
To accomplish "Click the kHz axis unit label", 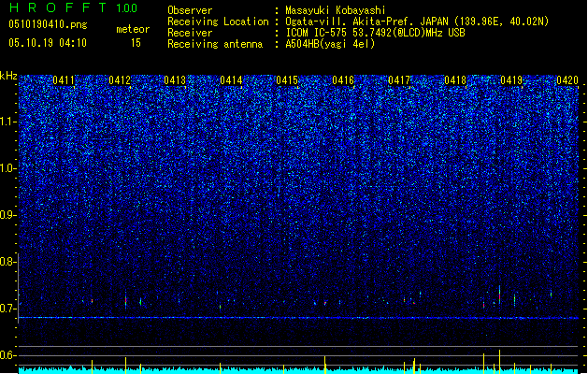I will (8, 76).
